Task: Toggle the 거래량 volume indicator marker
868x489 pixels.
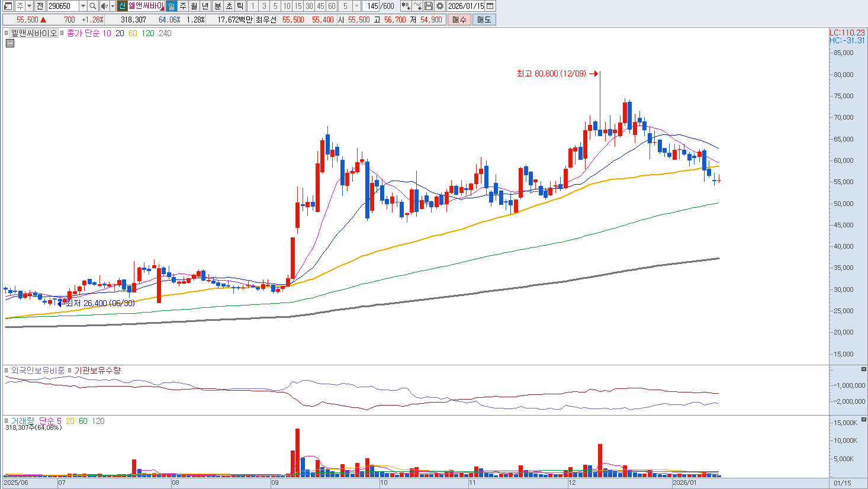Action: (7, 421)
